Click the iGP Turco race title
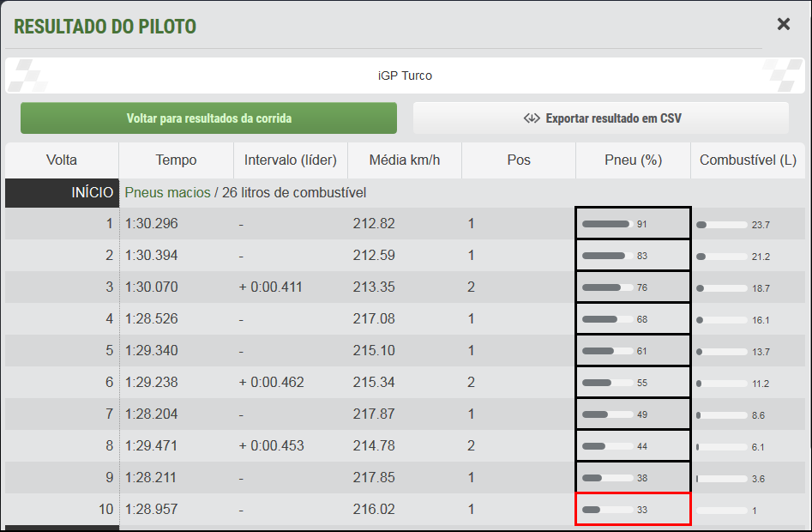The height and width of the screenshot is (532, 812). point(405,76)
